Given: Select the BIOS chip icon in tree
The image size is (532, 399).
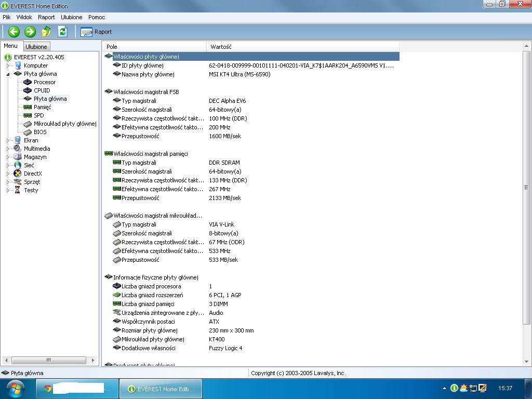Looking at the screenshot, I should pyautogui.click(x=28, y=132).
